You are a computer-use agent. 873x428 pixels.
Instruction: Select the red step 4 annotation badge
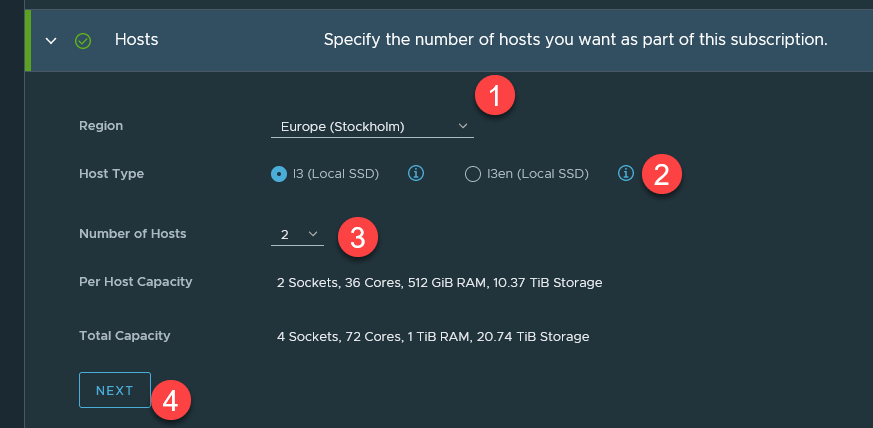pos(171,401)
